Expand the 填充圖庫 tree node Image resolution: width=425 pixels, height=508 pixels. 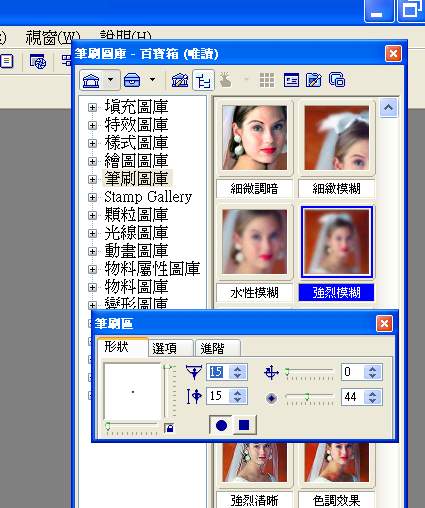[92, 107]
